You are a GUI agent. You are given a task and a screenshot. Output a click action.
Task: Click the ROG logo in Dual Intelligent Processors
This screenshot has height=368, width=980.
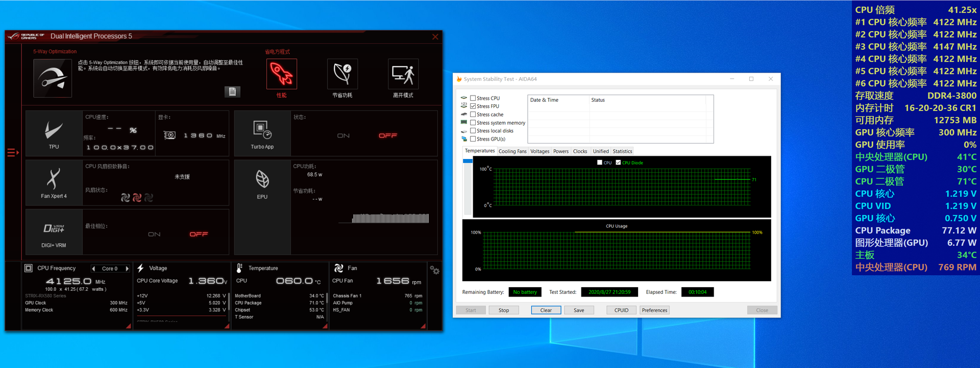pyautogui.click(x=27, y=36)
